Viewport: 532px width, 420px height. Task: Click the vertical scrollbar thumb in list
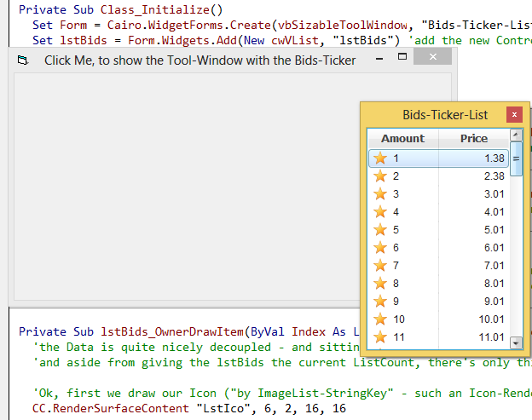516,158
